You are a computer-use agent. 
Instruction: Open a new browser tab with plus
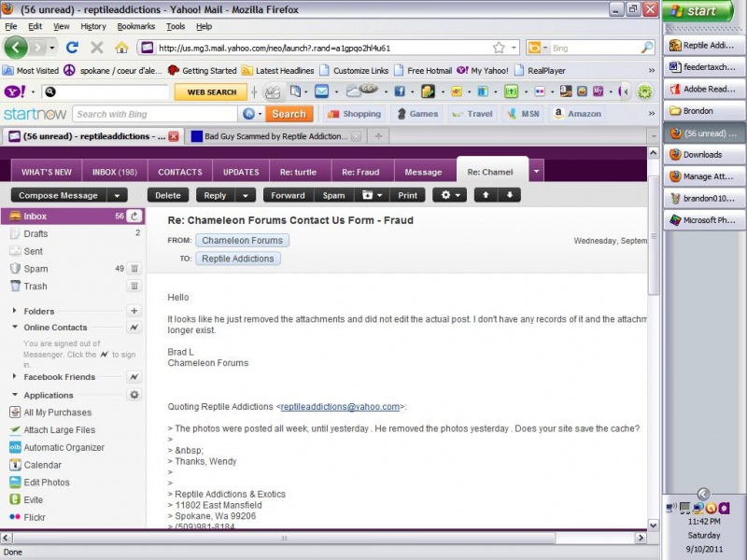[379, 136]
